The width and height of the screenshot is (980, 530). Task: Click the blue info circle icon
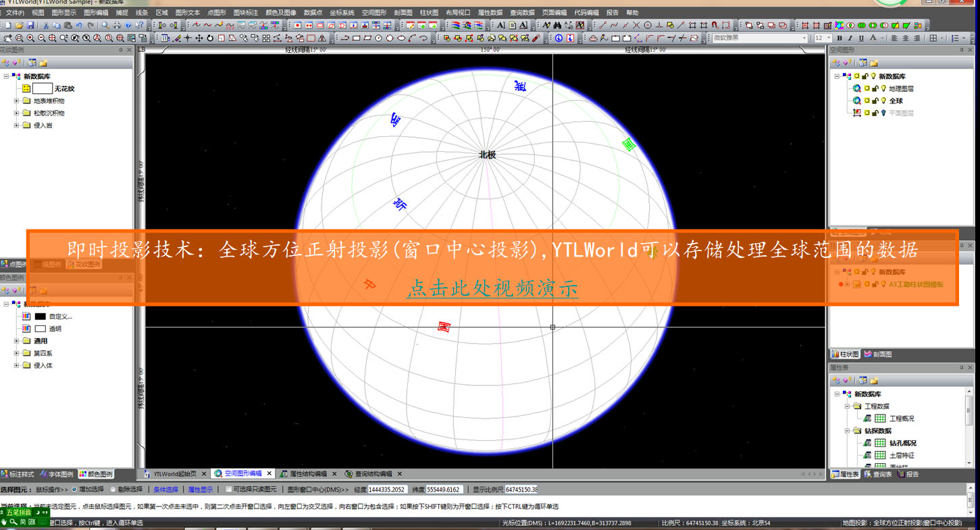point(559,38)
